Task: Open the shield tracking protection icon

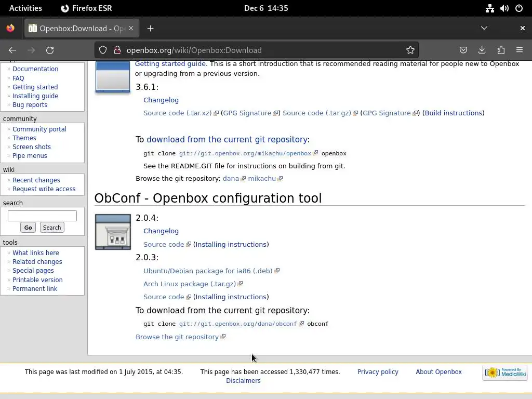Action: pos(103,50)
